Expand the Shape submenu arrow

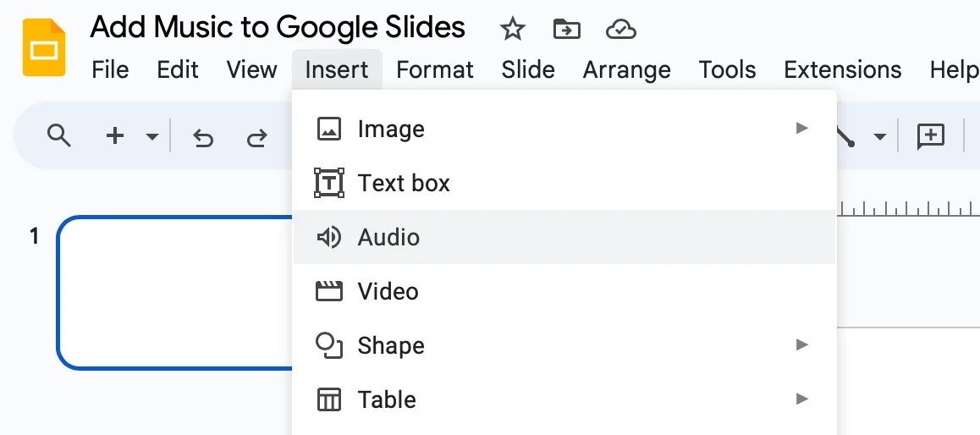(x=802, y=344)
